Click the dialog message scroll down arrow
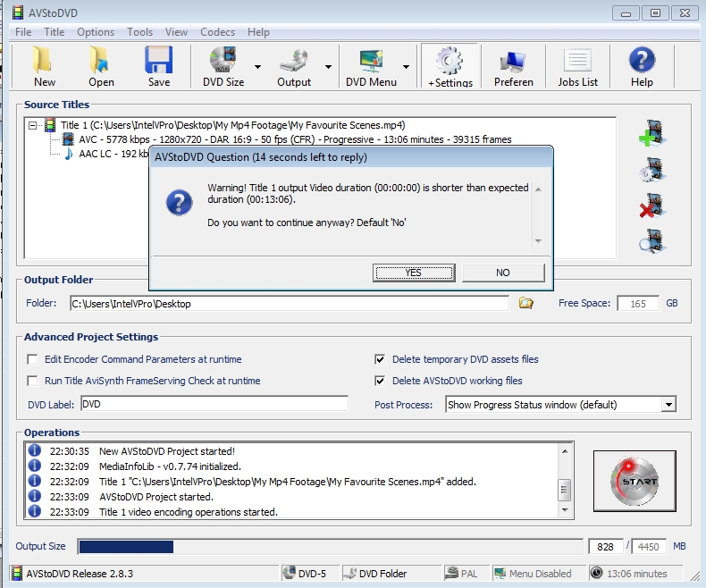706x588 pixels. click(538, 241)
